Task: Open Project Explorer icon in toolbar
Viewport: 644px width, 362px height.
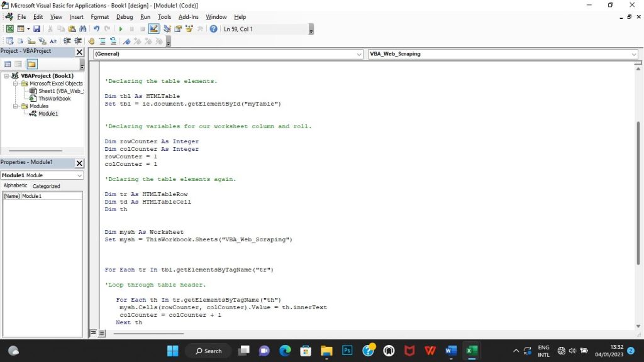Action: [x=167, y=29]
